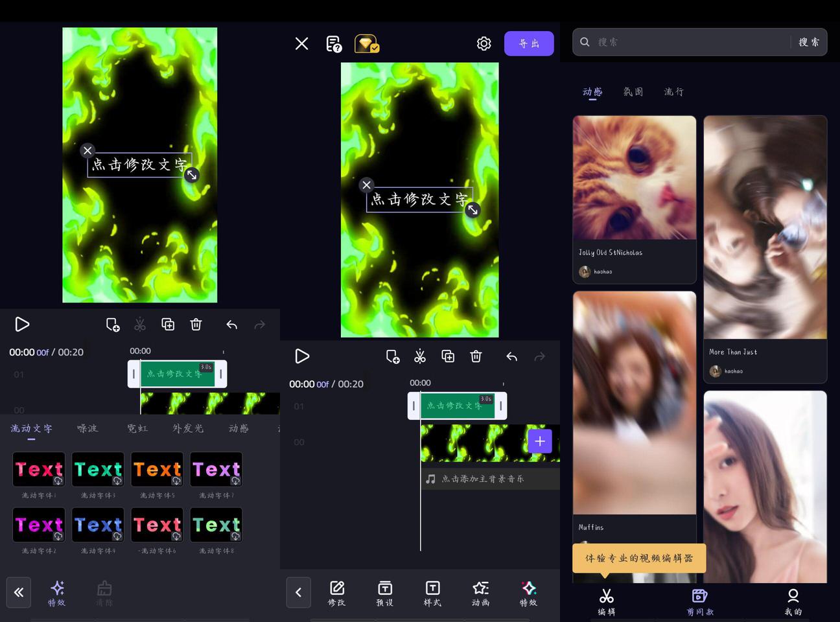840x622 pixels.
Task: Open the settings gear icon
Action: point(484,43)
